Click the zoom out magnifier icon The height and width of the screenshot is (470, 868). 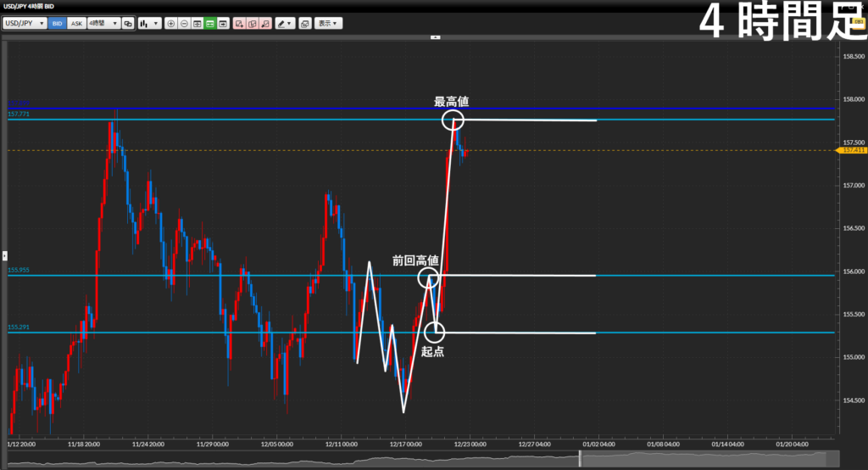coord(185,24)
